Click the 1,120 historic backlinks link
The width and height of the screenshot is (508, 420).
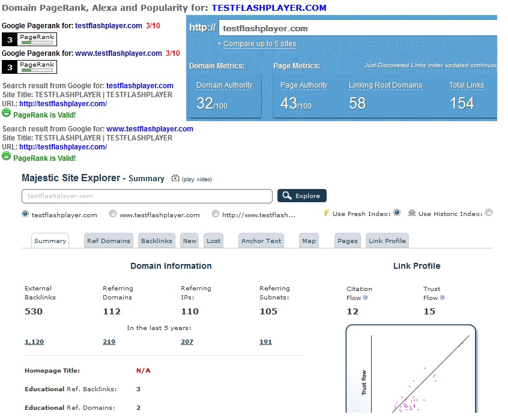pos(34,341)
